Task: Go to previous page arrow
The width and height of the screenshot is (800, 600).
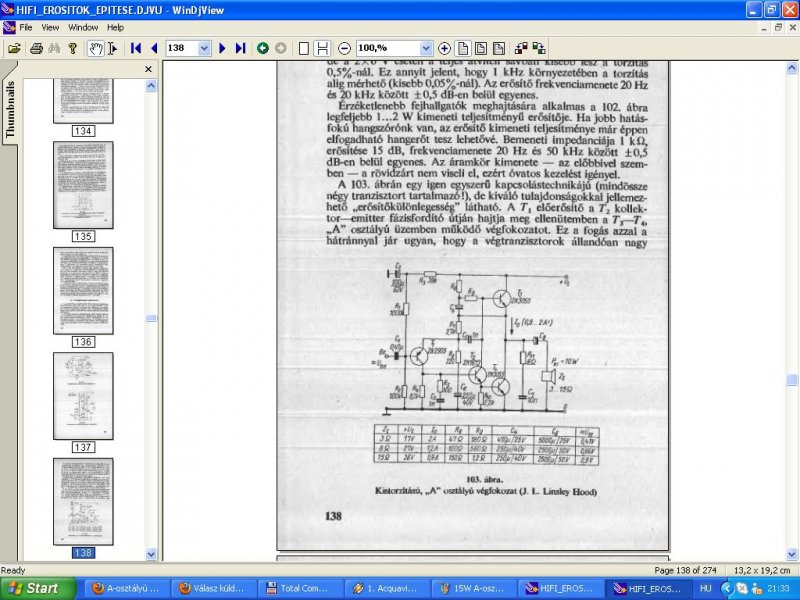Action: tap(154, 48)
